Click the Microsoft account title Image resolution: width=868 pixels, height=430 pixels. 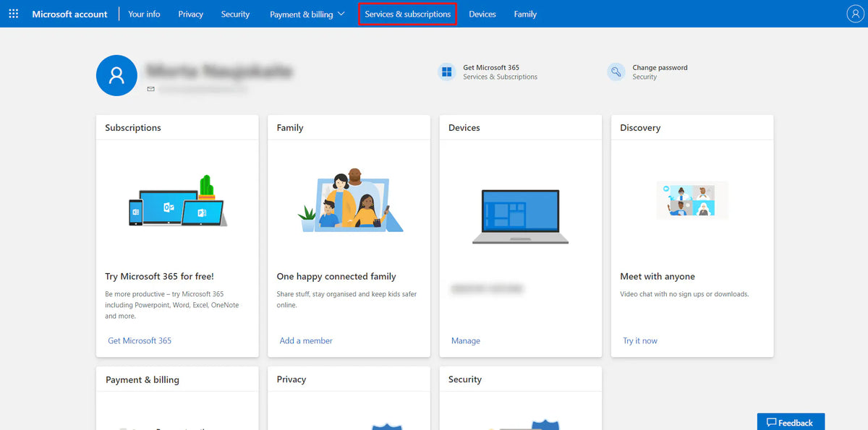click(69, 14)
